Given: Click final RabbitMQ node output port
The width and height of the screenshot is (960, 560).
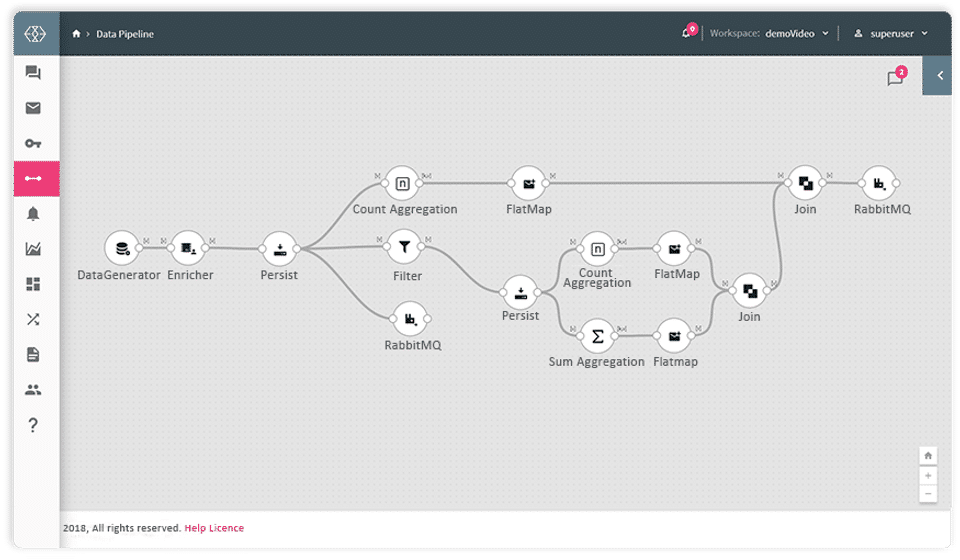Looking at the screenshot, I should click(x=896, y=183).
